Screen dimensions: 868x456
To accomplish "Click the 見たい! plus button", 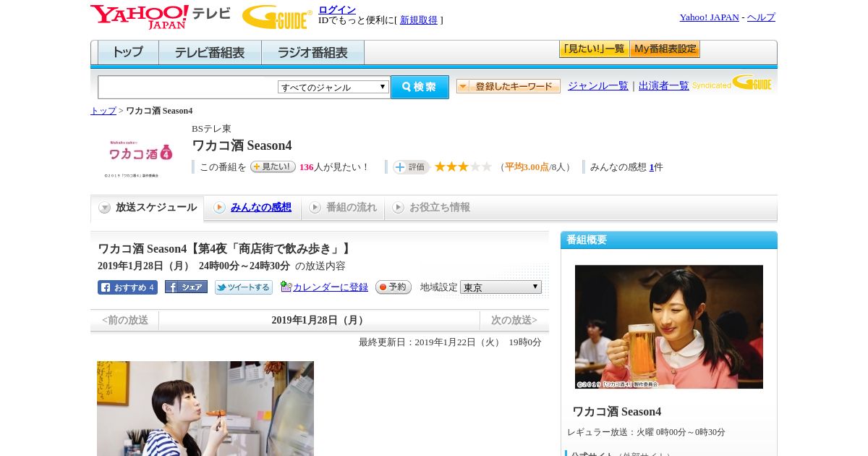I will click(273, 166).
